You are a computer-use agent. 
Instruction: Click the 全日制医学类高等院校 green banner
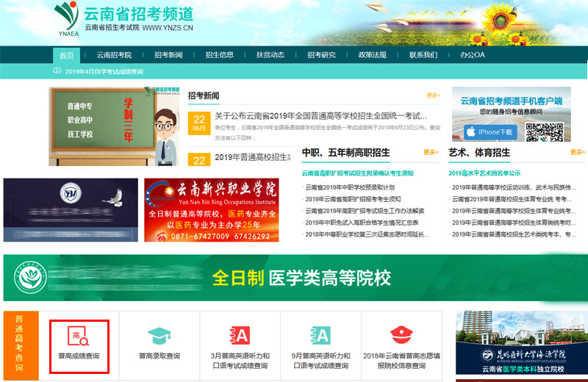tap(294, 278)
